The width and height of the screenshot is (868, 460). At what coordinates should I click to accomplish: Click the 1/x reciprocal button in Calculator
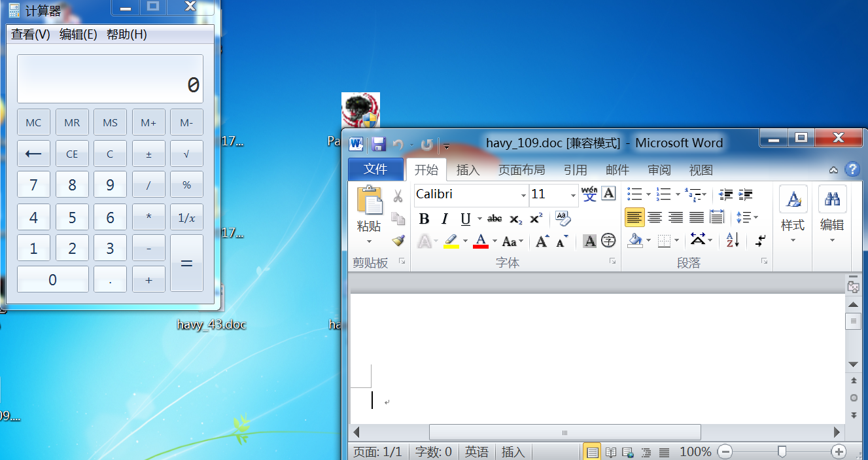(x=186, y=217)
